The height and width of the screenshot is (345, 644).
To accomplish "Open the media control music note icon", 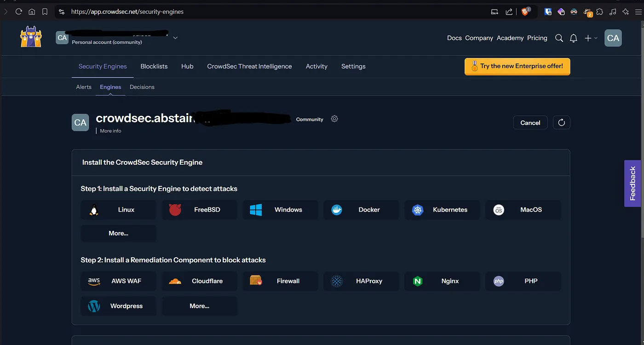I will (613, 11).
